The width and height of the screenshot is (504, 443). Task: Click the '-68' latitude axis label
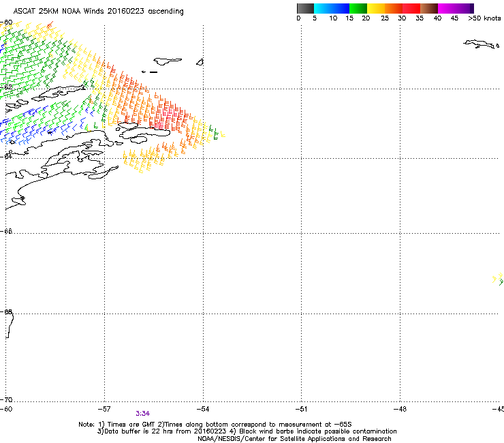coord(6,311)
